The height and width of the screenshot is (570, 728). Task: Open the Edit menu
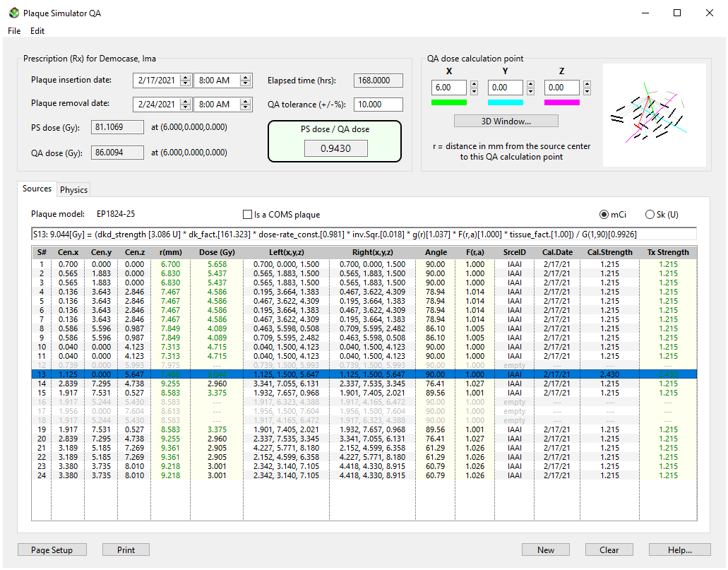37,31
